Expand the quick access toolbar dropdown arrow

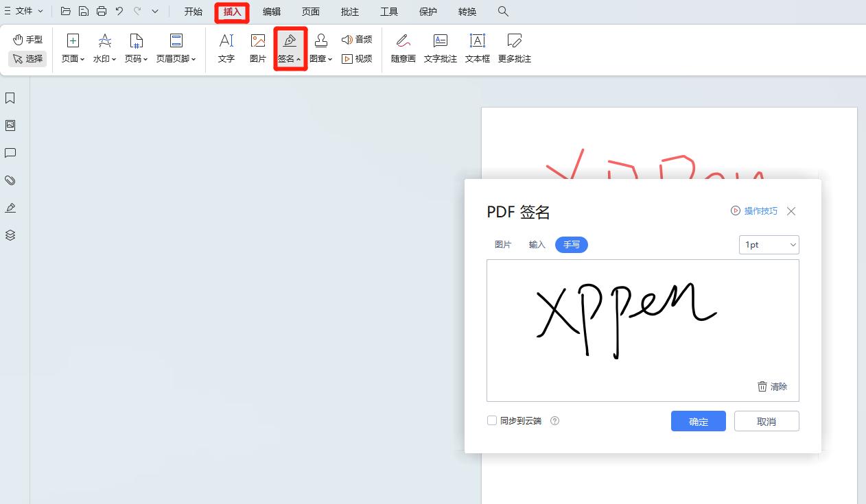155,12
